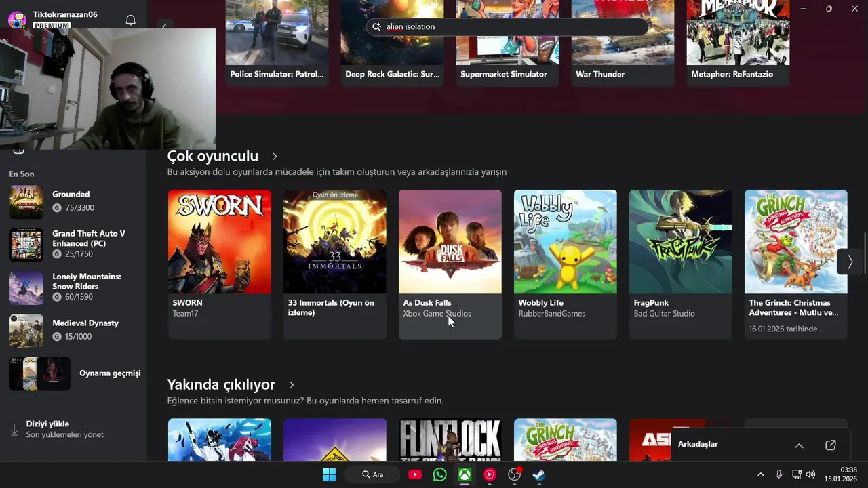
Task: Open Steam from the taskbar
Action: tap(538, 474)
